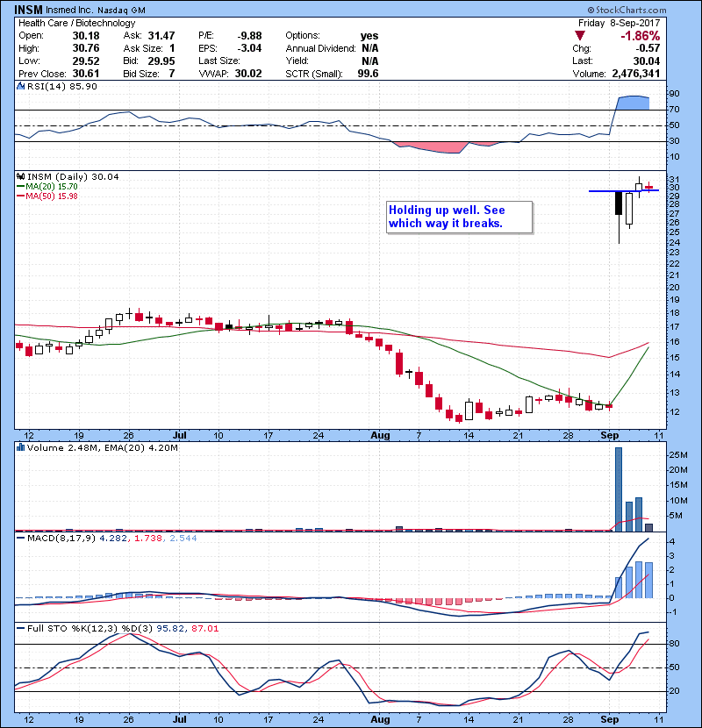The height and width of the screenshot is (728, 702).
Task: Click the 'Aug' label on the price axis
Action: [x=380, y=436]
